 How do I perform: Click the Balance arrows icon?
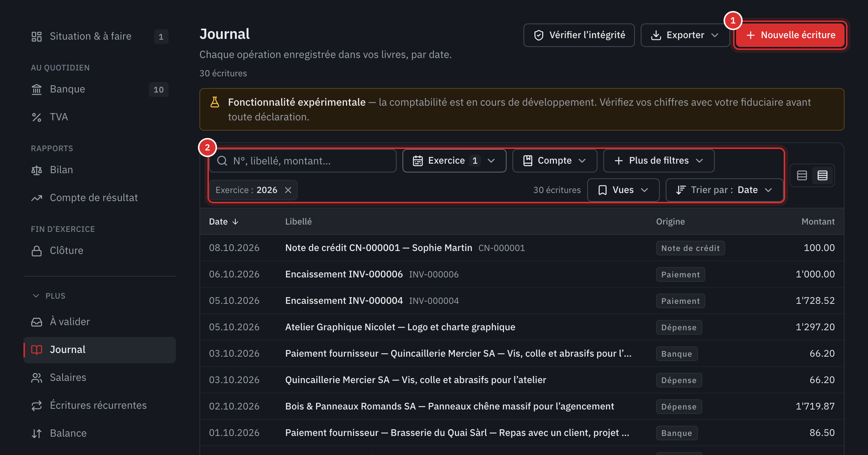coord(37,433)
